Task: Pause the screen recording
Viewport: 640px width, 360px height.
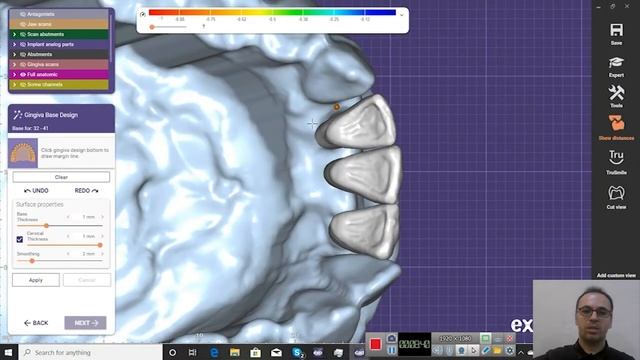Action: tap(391, 350)
